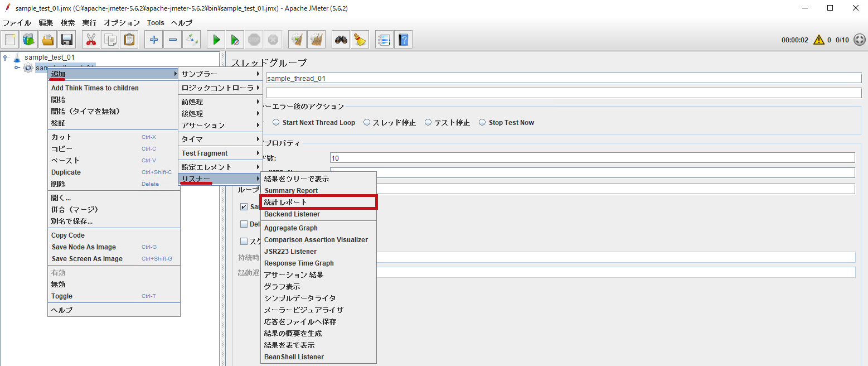
Task: Click the empty comment field below name
Action: (x=564, y=93)
